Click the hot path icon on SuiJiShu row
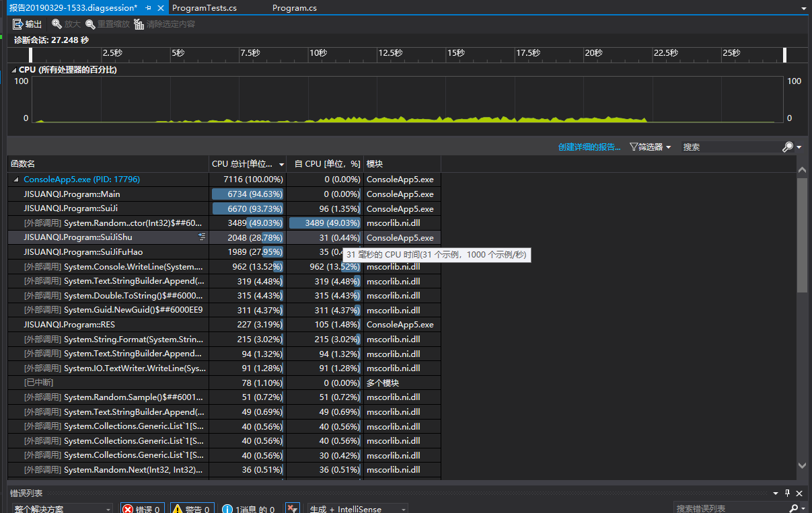 point(202,237)
